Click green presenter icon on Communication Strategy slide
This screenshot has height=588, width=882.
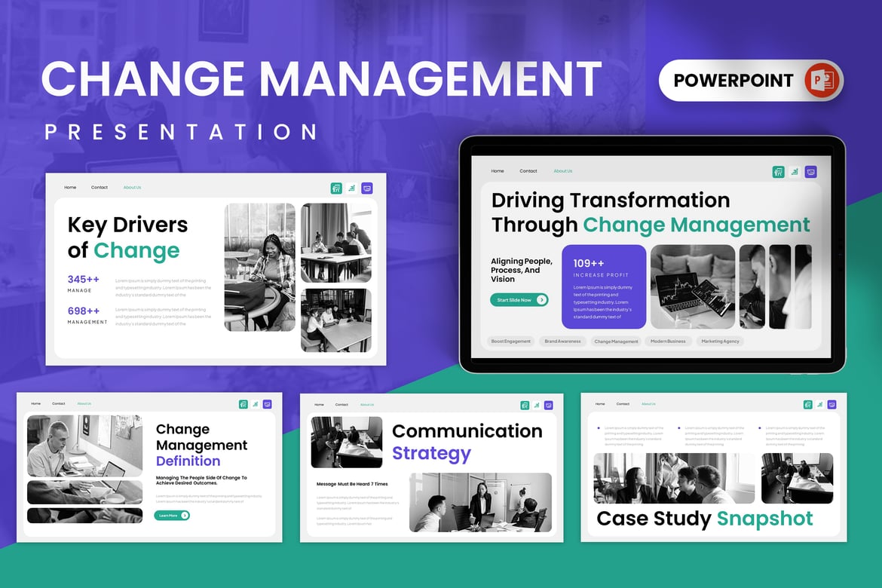(x=525, y=405)
